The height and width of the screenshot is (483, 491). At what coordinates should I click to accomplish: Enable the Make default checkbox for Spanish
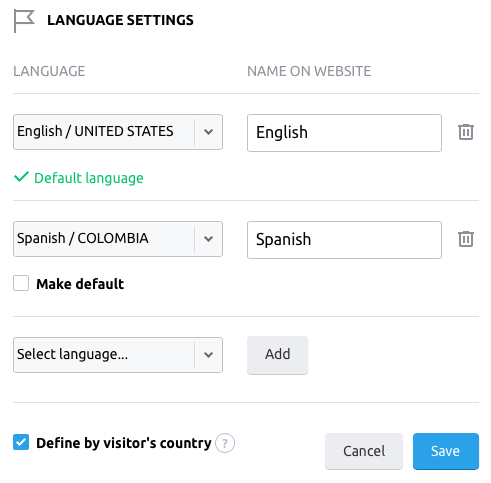click(x=21, y=283)
